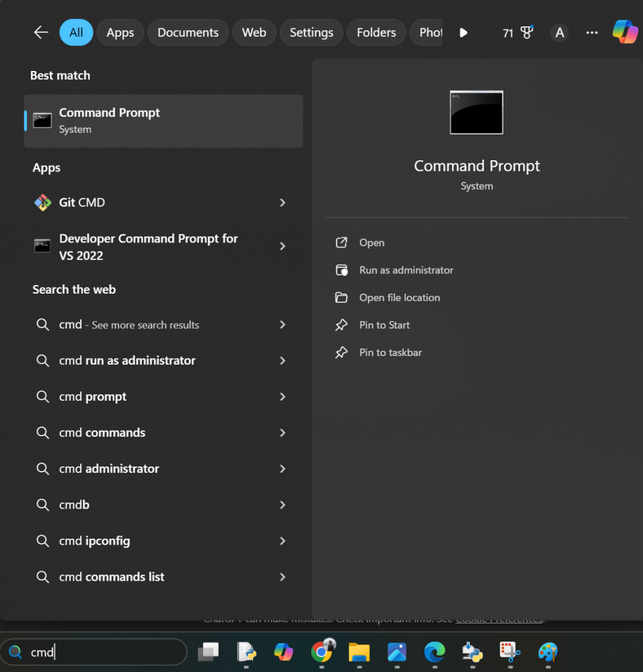
Task: Click the rewards trophy points icon
Action: (527, 33)
